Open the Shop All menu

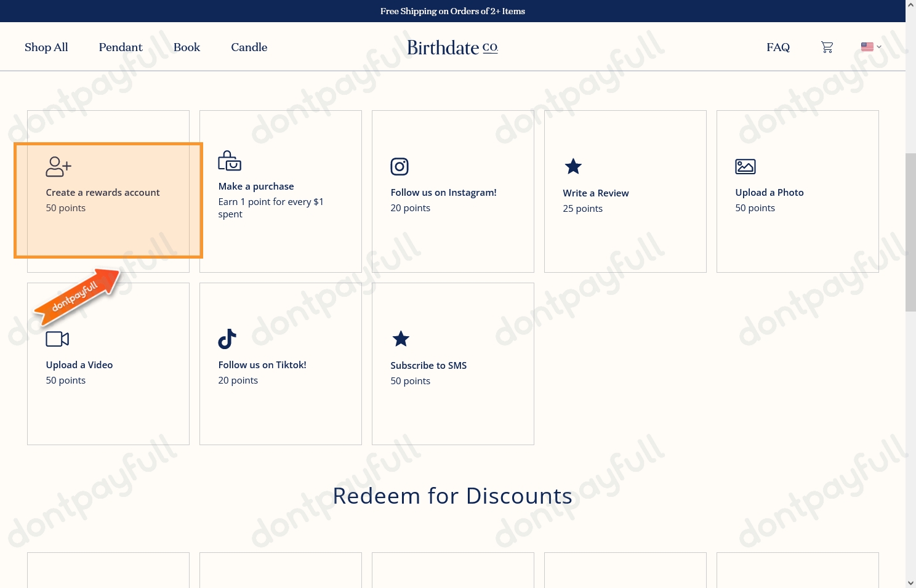click(46, 47)
